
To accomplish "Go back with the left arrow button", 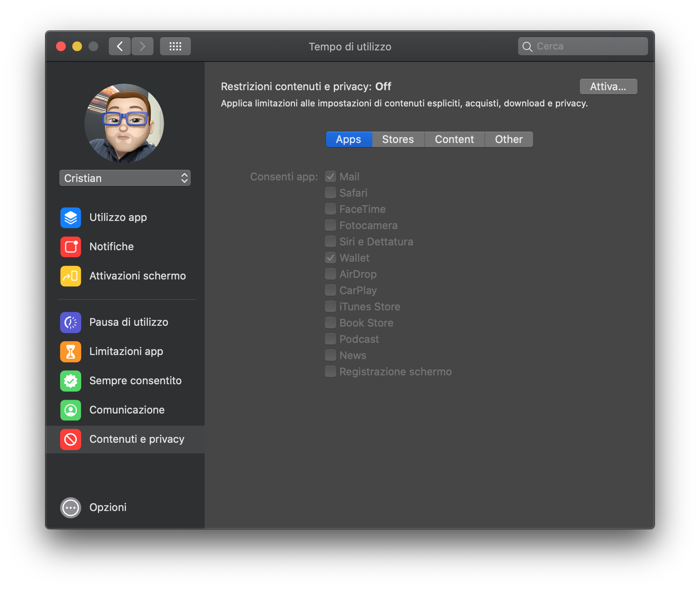I will tap(120, 46).
